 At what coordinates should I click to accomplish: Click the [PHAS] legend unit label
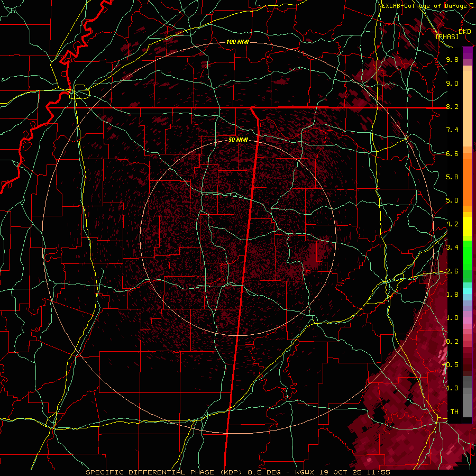(x=447, y=36)
